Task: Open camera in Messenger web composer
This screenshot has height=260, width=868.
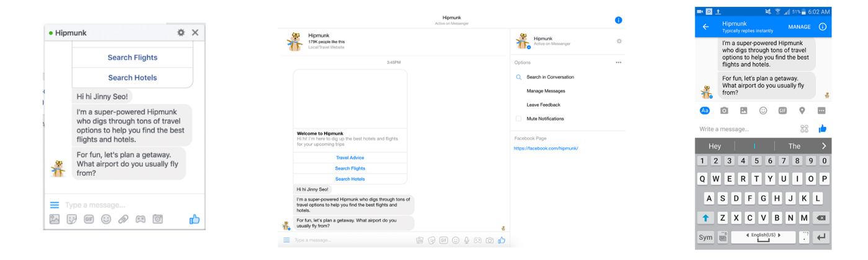Action: [490, 240]
